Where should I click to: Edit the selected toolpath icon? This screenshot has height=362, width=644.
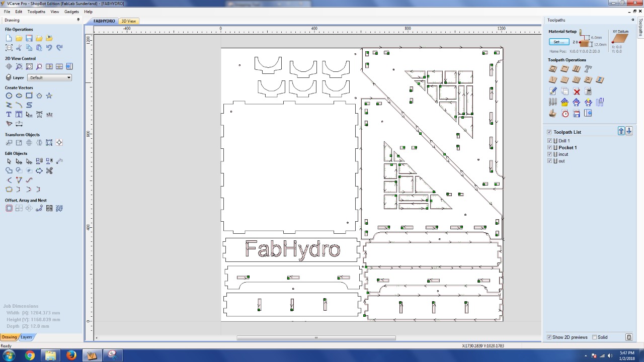click(553, 92)
